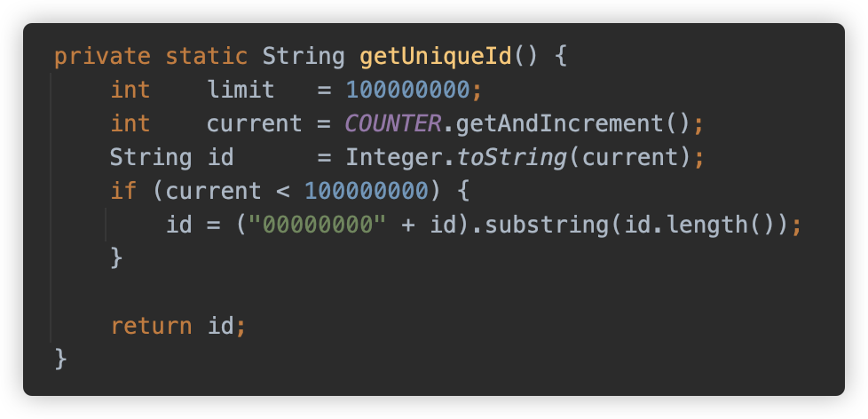Click id.length() call inside substring
This screenshot has height=419, width=868.
pyautogui.click(x=698, y=225)
